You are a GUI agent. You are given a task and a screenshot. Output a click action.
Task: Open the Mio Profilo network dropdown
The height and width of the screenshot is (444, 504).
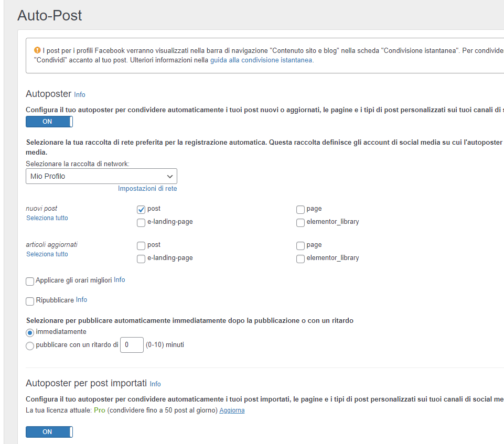pos(101,176)
